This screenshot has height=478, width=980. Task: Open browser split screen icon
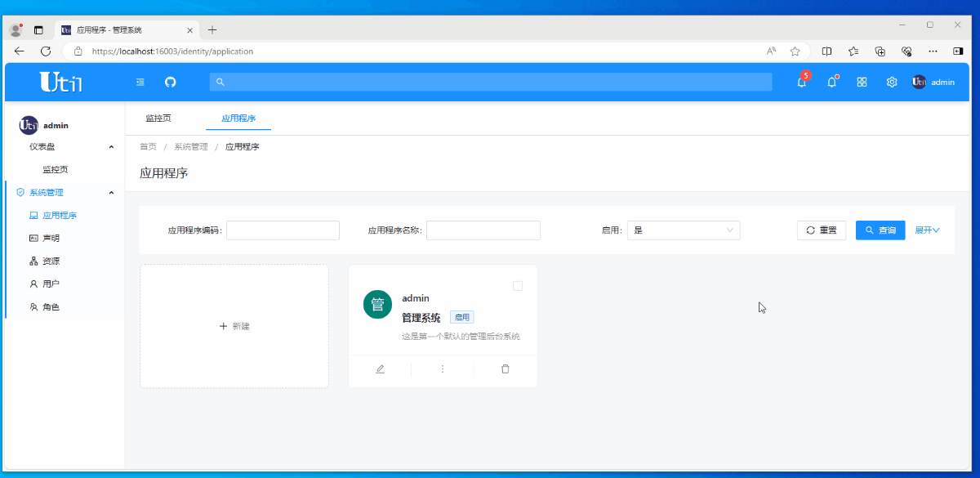826,51
